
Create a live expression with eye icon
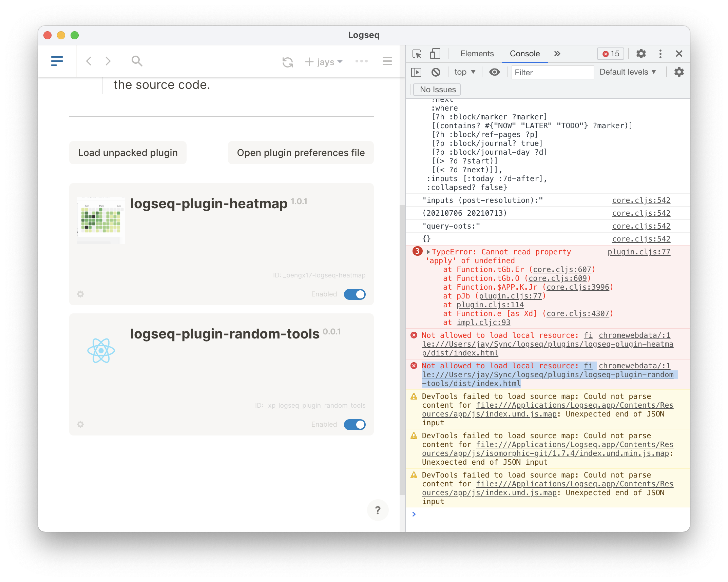point(494,72)
